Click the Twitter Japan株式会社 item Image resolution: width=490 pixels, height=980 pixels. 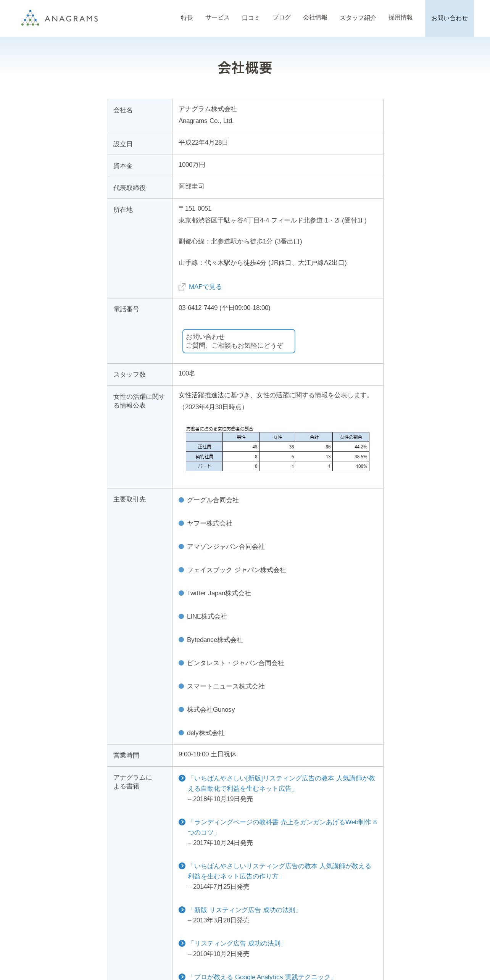[x=219, y=593]
